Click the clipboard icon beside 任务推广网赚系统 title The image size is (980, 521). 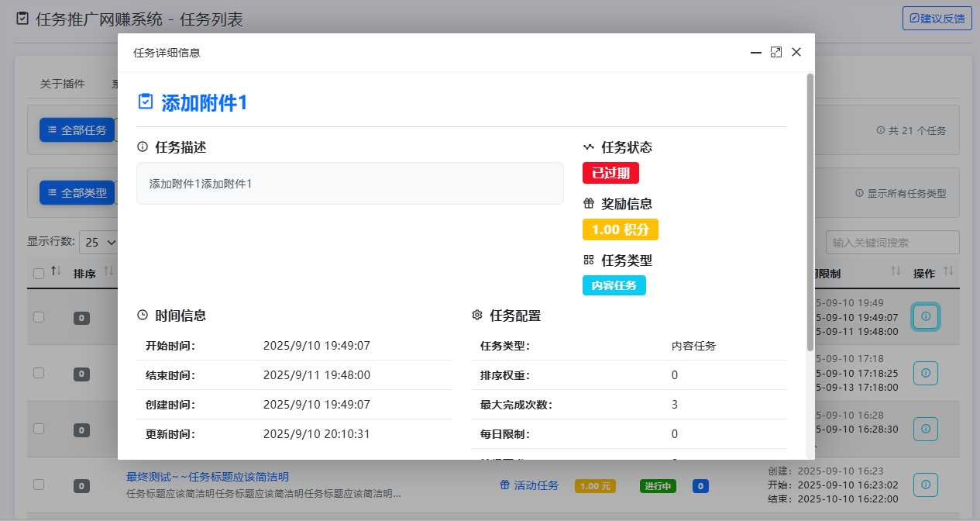coord(21,19)
